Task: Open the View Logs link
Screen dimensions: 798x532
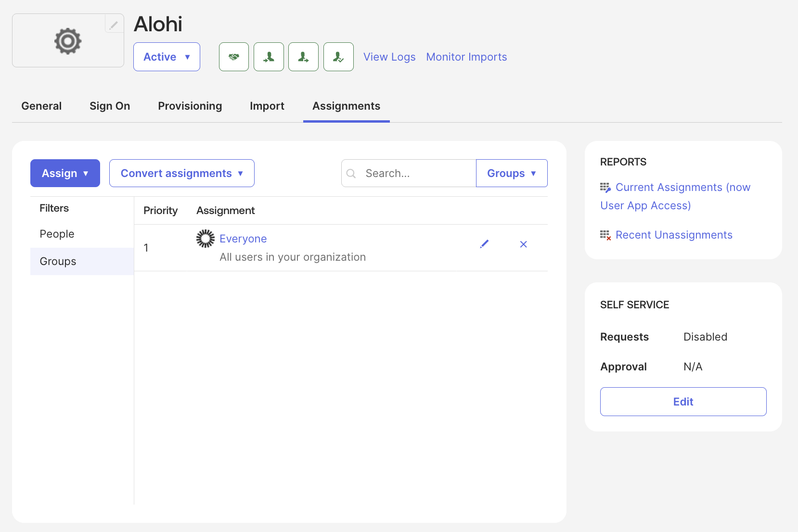Action: 389,57
